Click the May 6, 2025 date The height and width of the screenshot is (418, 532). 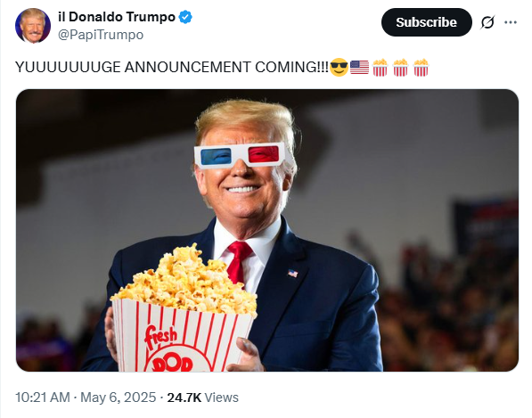tap(118, 398)
